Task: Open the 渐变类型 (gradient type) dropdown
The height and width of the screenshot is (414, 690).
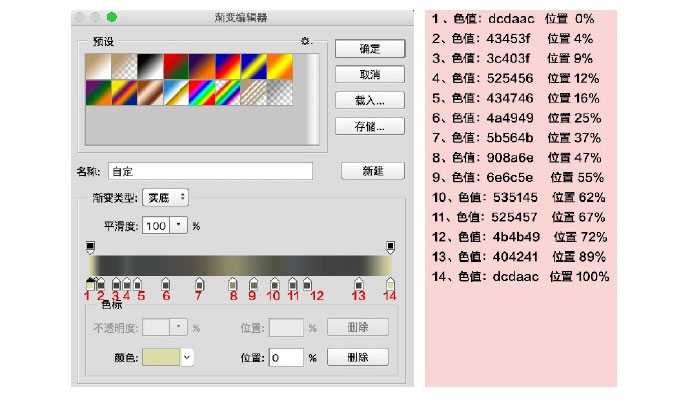Action: pyautogui.click(x=166, y=198)
